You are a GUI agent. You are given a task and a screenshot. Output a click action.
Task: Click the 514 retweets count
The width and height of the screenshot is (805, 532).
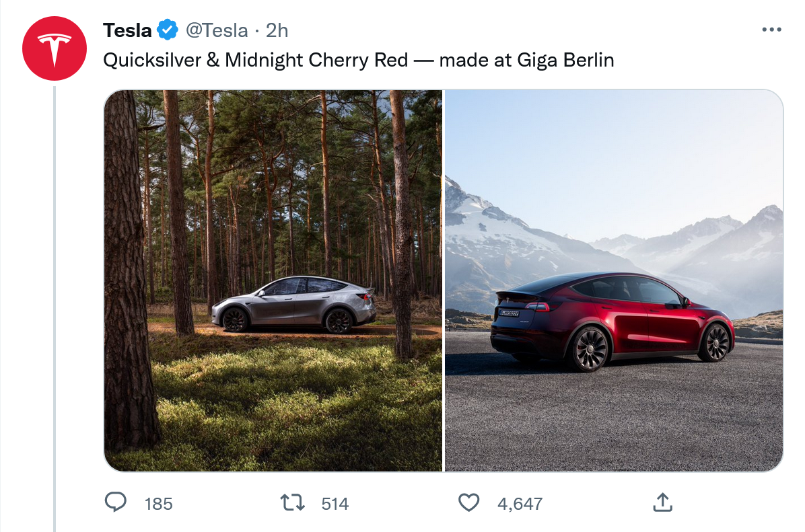coord(335,503)
